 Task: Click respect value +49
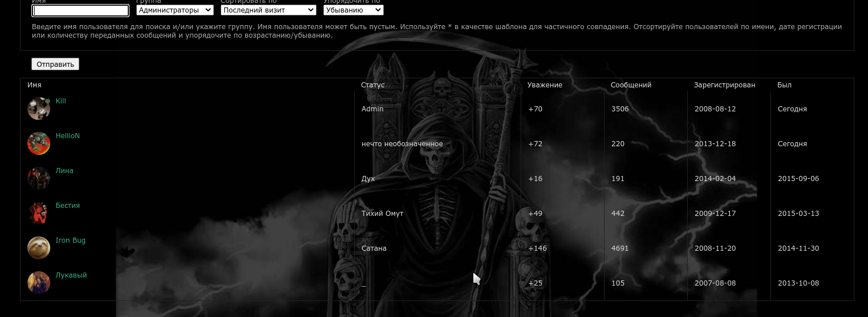[x=536, y=214]
